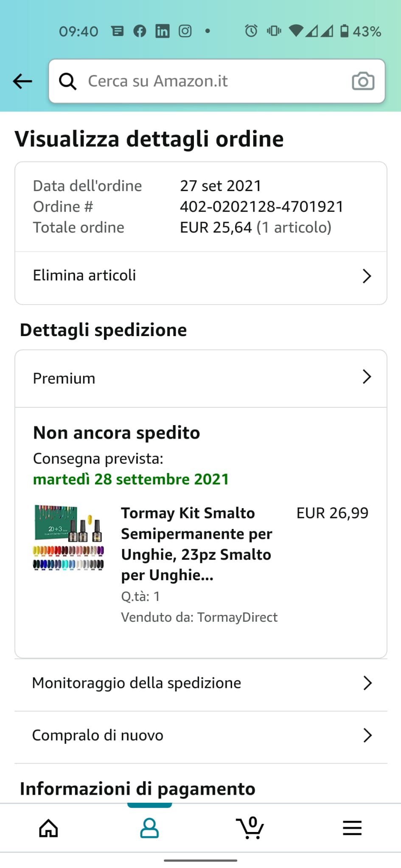The height and width of the screenshot is (868, 401).
Task: Tap LinkedIn notification icon in status bar
Action: [x=162, y=31]
